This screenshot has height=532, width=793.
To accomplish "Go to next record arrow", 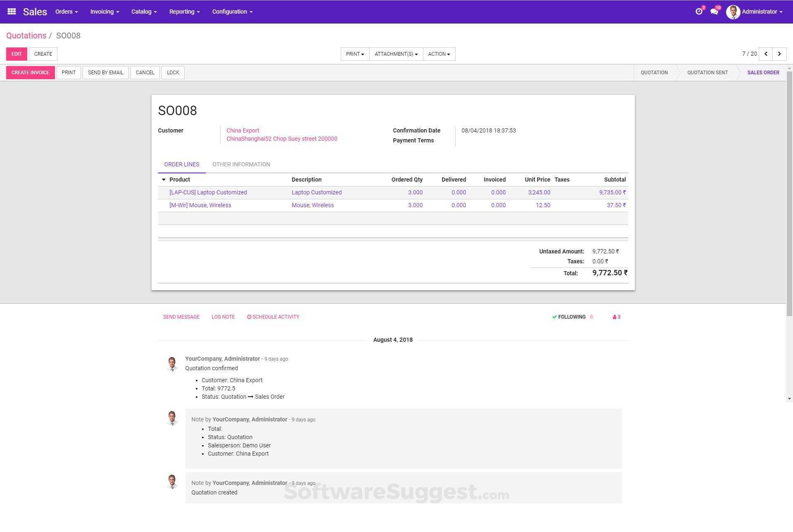I will [x=779, y=54].
